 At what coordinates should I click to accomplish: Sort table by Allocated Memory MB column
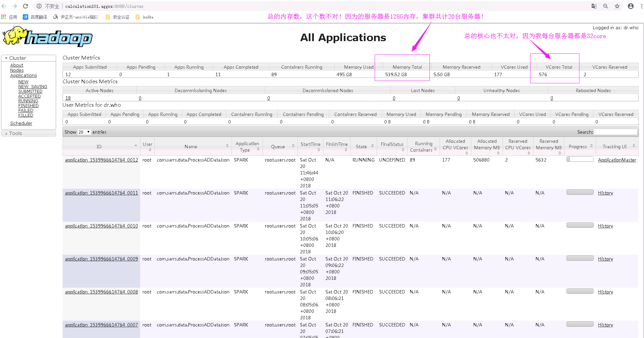498,153
